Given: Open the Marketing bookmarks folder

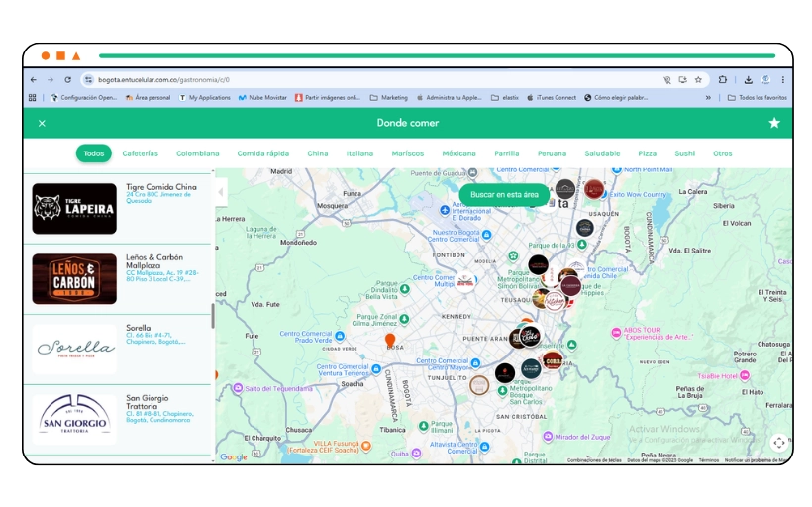Looking at the screenshot, I should coord(389,97).
